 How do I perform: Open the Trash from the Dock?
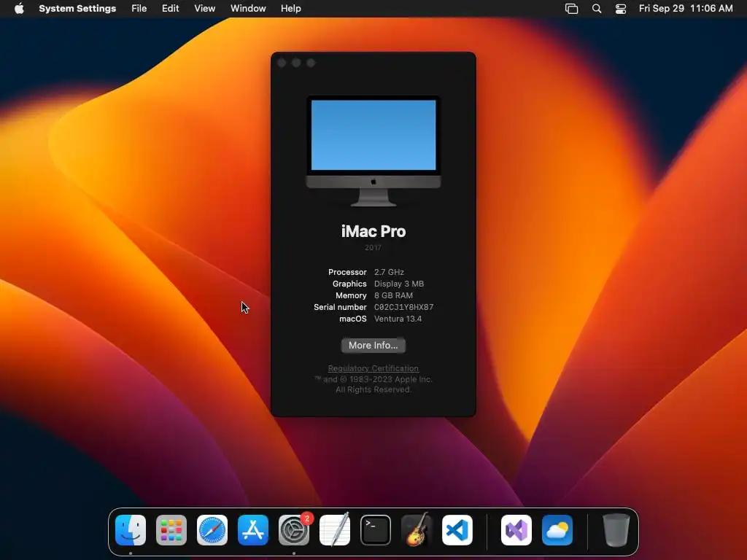tap(616, 530)
